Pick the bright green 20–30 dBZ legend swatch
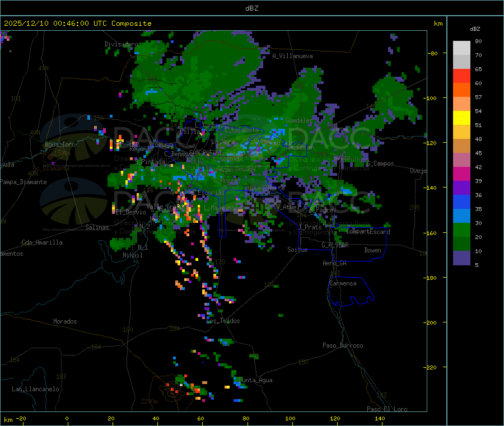The width and height of the screenshot is (504, 426). tap(461, 230)
